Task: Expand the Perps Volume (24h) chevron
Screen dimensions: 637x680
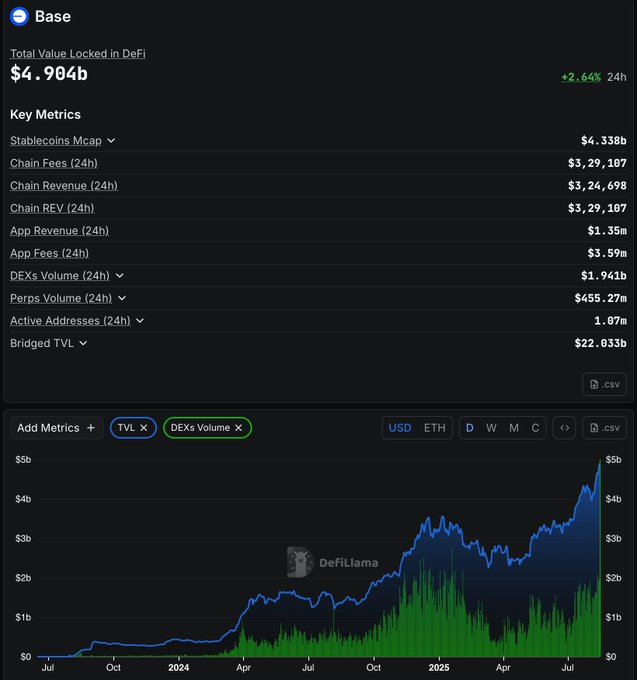Action: pyautogui.click(x=122, y=298)
